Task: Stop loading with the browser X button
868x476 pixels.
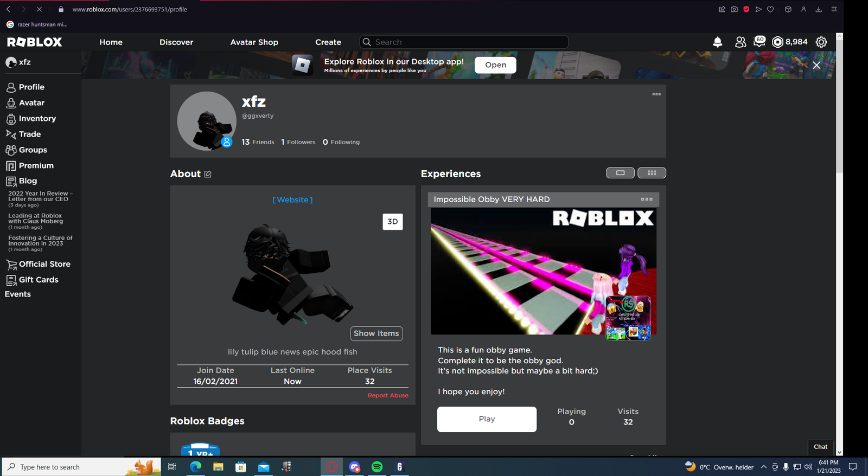Action: pyautogui.click(x=39, y=9)
